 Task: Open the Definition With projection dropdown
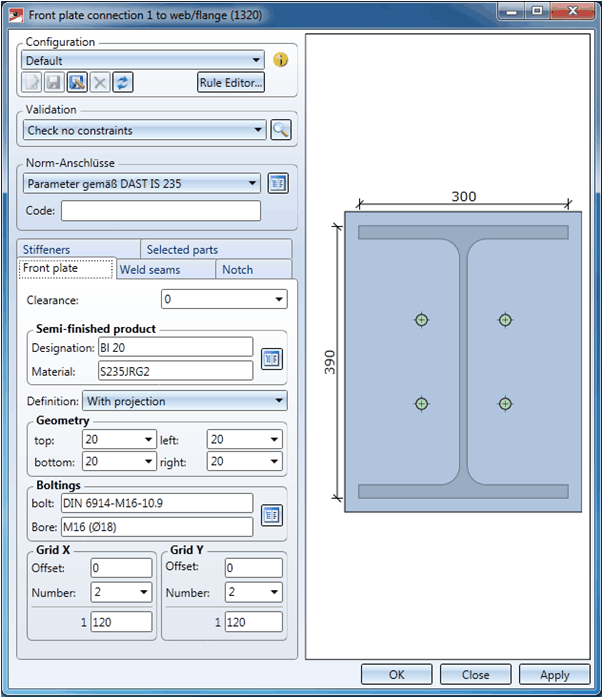[185, 401]
